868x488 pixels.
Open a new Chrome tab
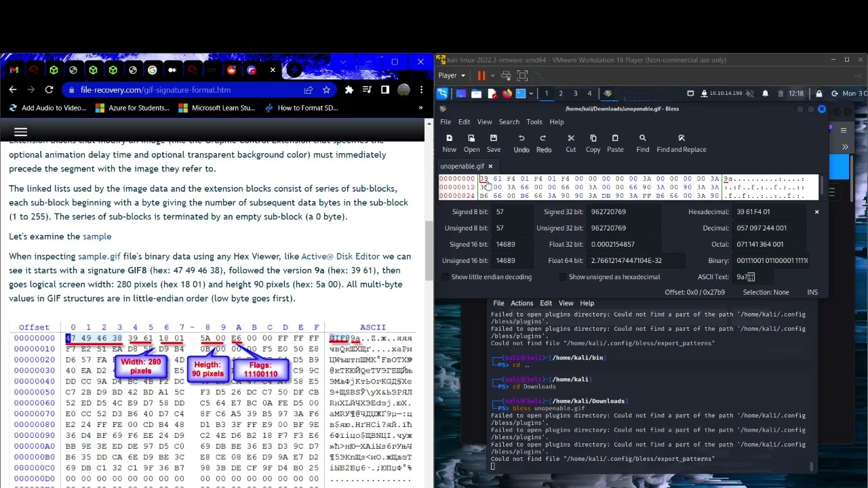click(294, 70)
